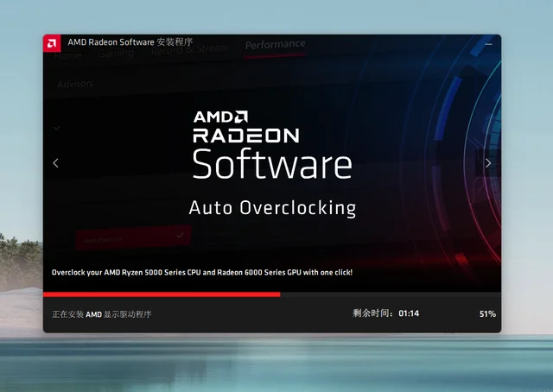The image size is (553, 392).
Task: Go to the previous slide with left arrow
Action: pos(55,163)
